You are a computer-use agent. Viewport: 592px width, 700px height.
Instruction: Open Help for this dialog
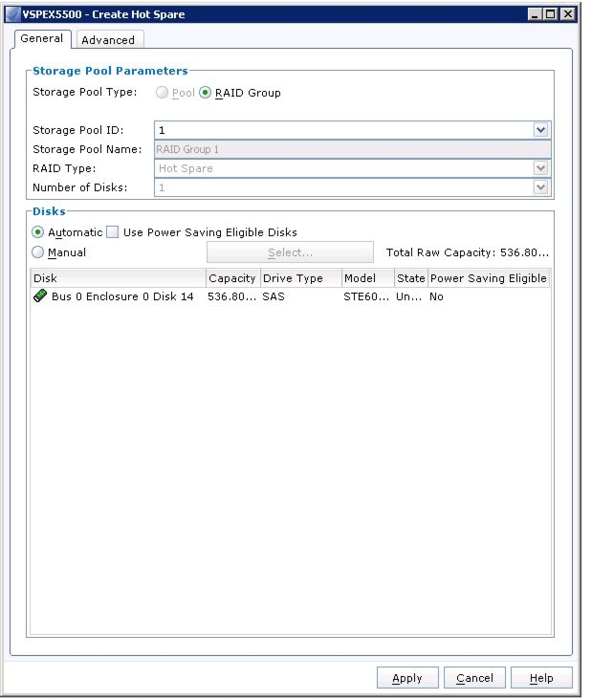click(541, 678)
